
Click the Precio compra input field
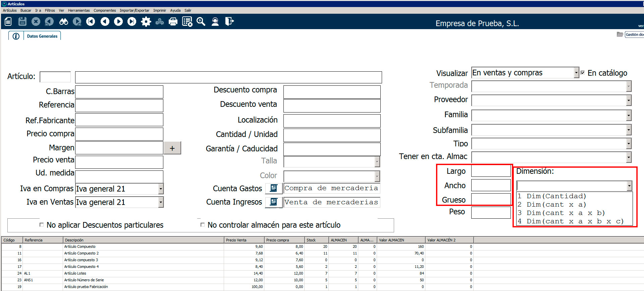(119, 134)
